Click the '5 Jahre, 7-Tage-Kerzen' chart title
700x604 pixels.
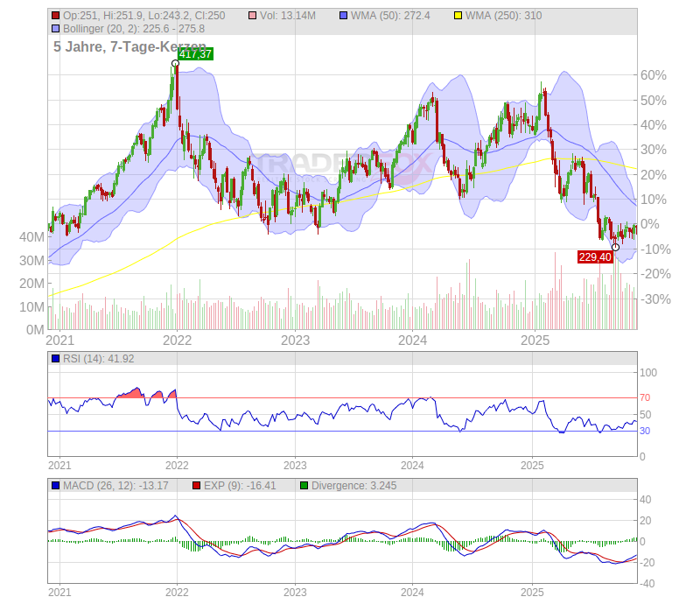[129, 46]
